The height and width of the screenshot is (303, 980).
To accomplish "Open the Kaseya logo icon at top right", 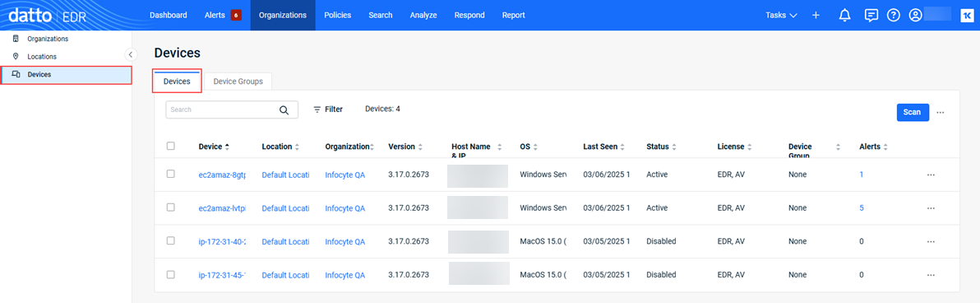I will (966, 15).
